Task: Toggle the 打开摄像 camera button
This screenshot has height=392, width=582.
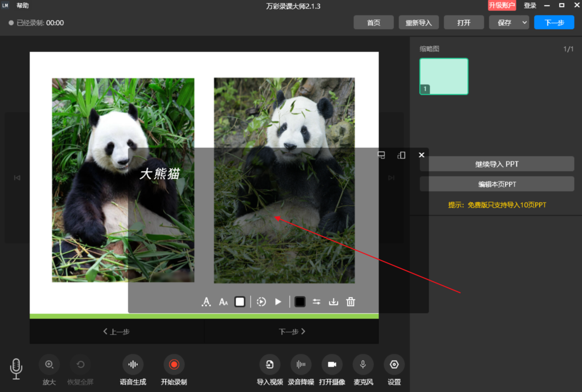Action: [332, 365]
